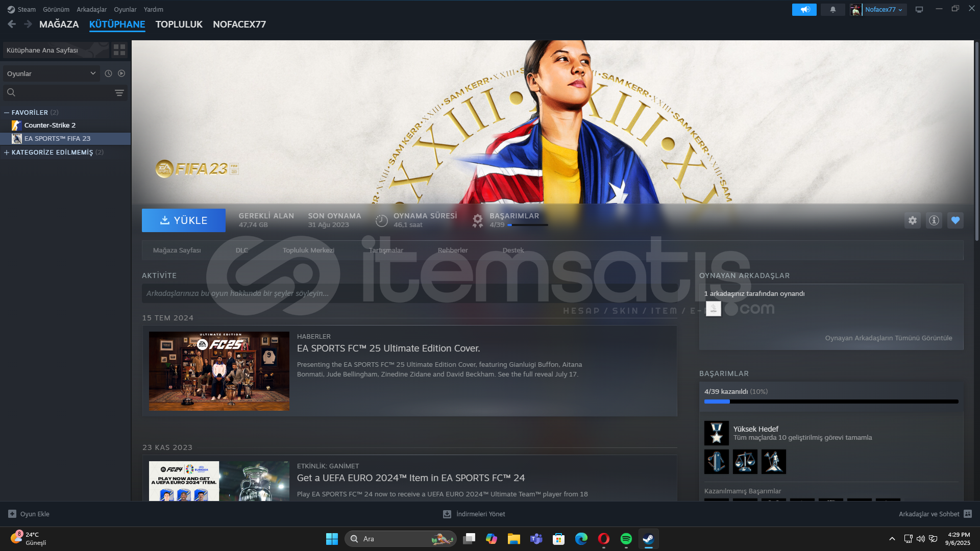Open the UEFA EURO 2024 event thumbnail
Image resolution: width=980 pixels, height=551 pixels.
pyautogui.click(x=219, y=481)
